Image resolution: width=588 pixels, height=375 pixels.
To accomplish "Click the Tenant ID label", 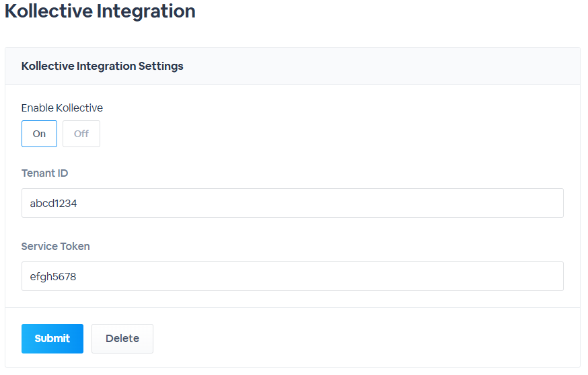I will [44, 173].
